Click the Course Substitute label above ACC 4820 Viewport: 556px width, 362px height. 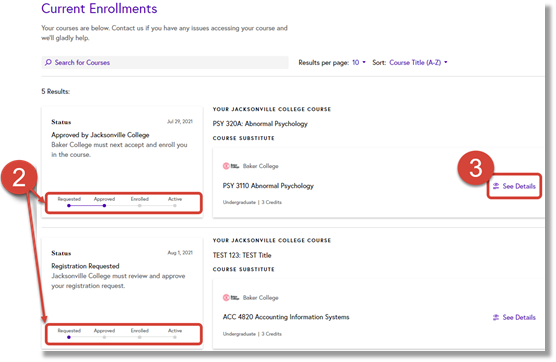[x=244, y=269]
